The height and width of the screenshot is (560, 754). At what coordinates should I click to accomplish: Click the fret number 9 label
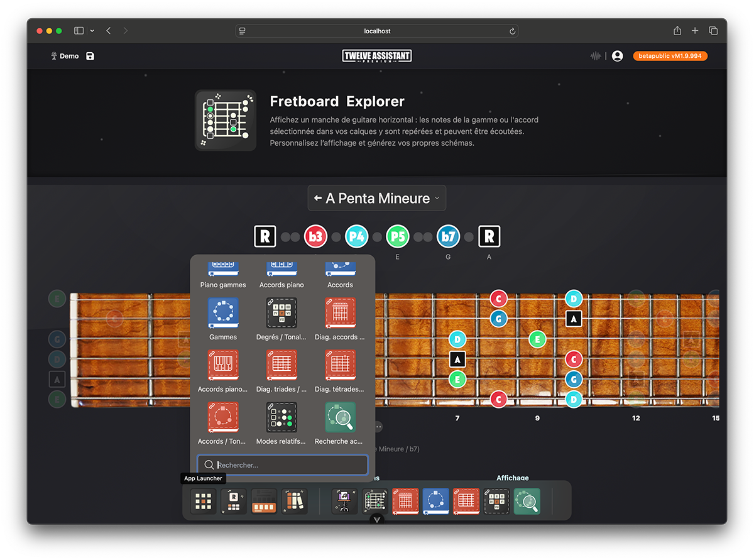537,418
